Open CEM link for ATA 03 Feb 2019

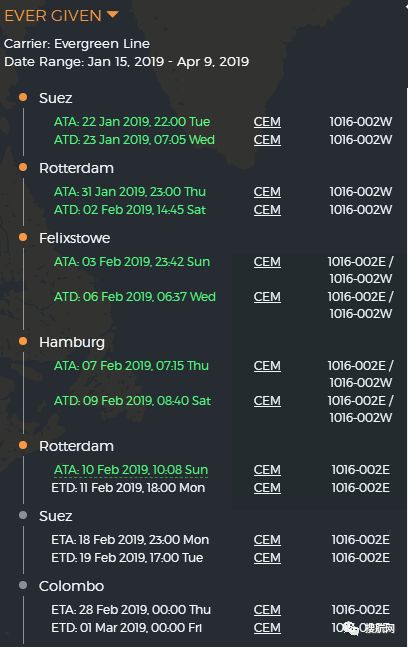click(267, 262)
